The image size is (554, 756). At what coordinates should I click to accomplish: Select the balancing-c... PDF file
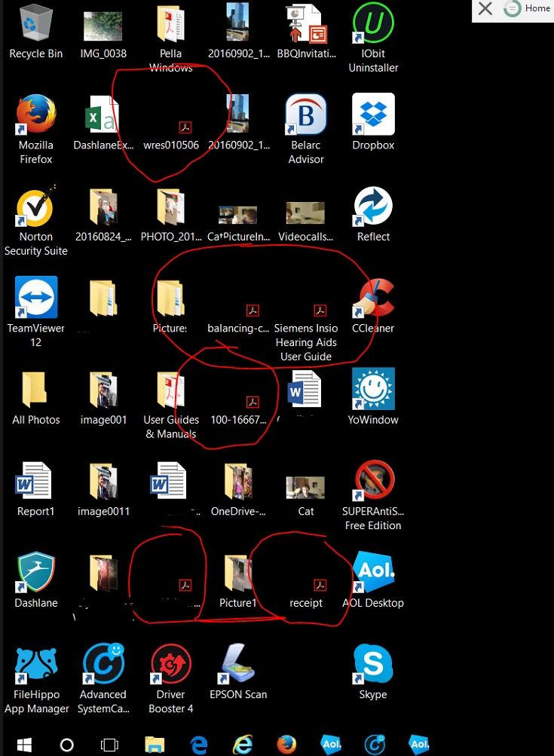[253, 311]
